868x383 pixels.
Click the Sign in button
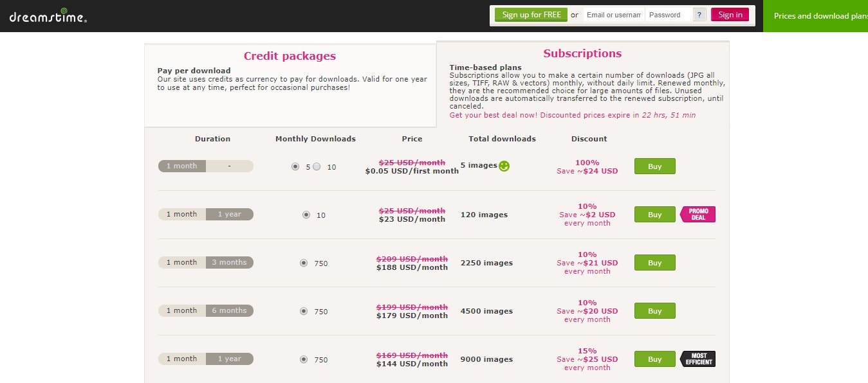pos(730,15)
